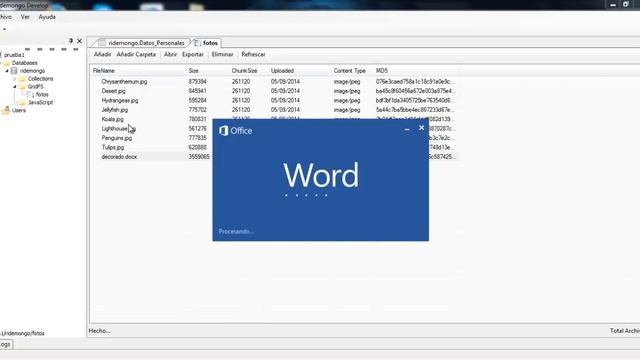Click the Office logo in Word splash
640x360 pixels.
(223, 131)
